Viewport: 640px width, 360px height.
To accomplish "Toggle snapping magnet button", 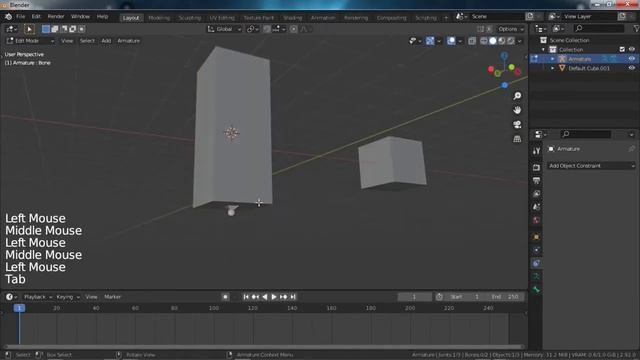I will (267, 29).
